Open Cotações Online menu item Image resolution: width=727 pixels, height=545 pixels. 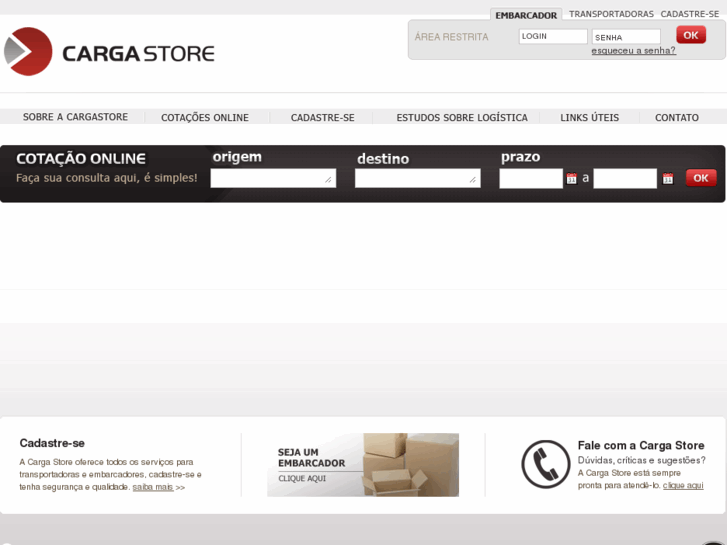coord(205,118)
